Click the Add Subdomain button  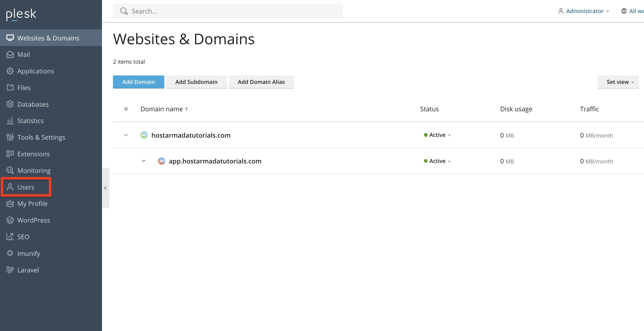point(196,82)
